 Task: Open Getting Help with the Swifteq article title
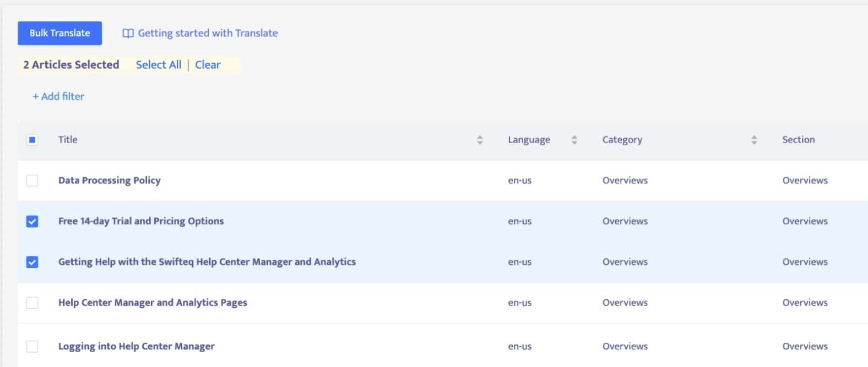tap(207, 262)
